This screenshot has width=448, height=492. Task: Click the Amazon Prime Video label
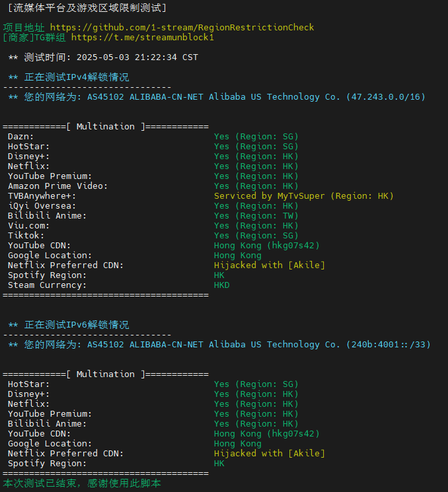click(58, 186)
